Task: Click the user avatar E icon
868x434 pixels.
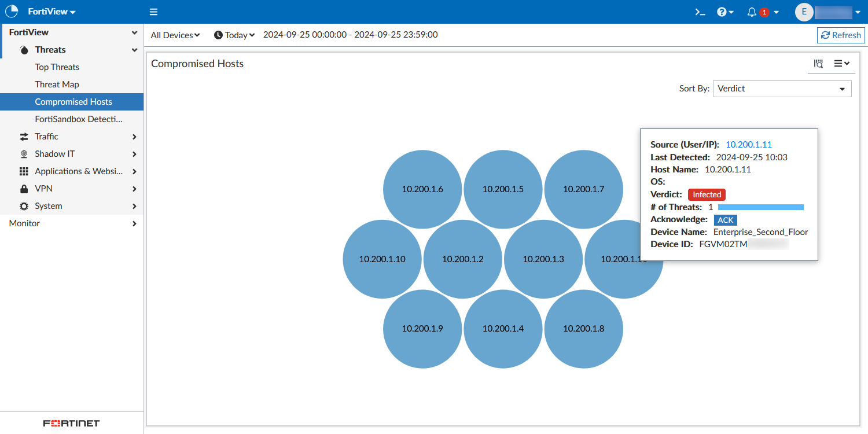Action: tap(804, 12)
